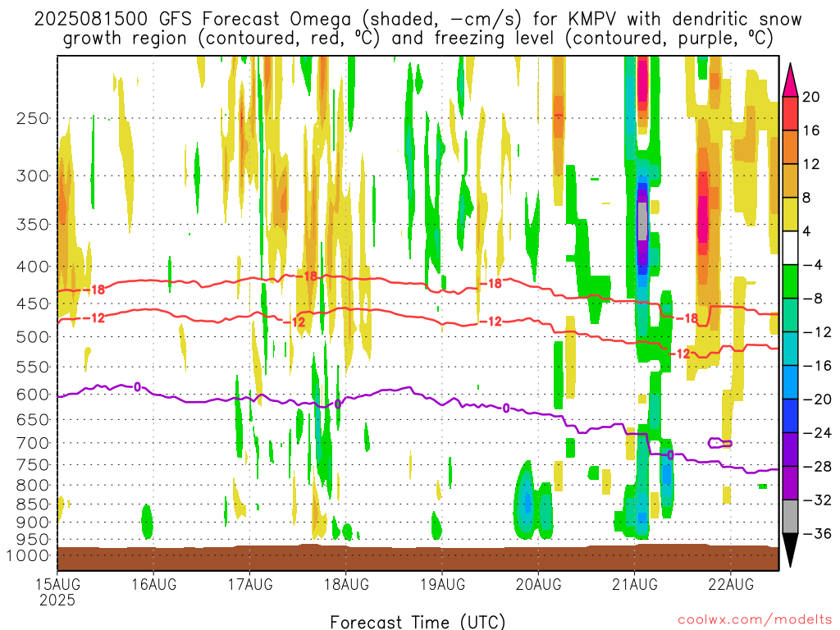
Task: Pick the 19AUG time axis label
Action: (442, 584)
